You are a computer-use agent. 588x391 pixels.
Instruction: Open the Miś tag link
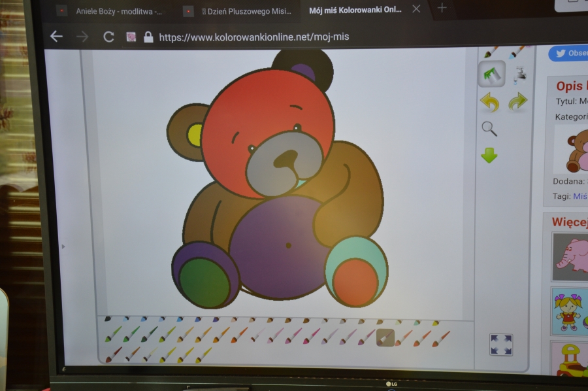point(580,196)
